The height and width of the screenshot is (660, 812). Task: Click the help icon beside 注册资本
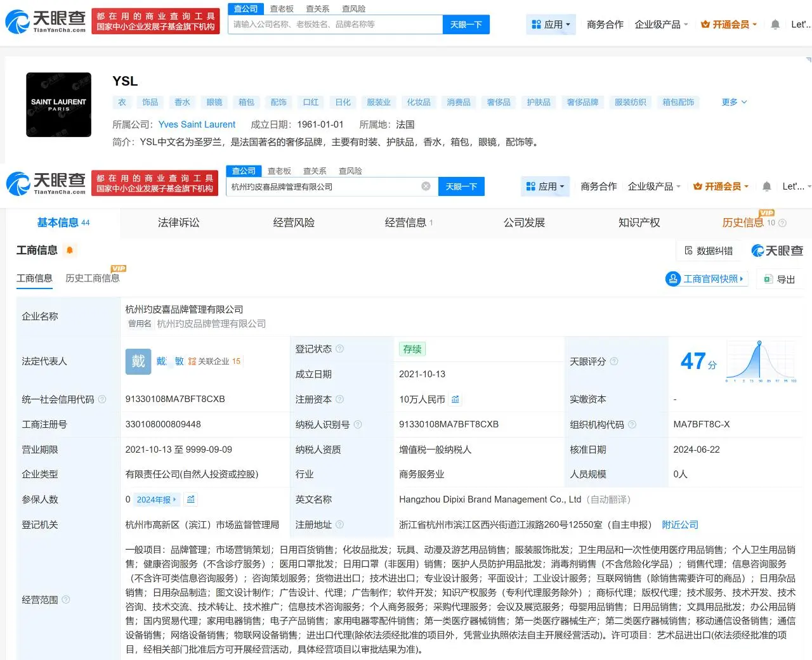click(339, 399)
